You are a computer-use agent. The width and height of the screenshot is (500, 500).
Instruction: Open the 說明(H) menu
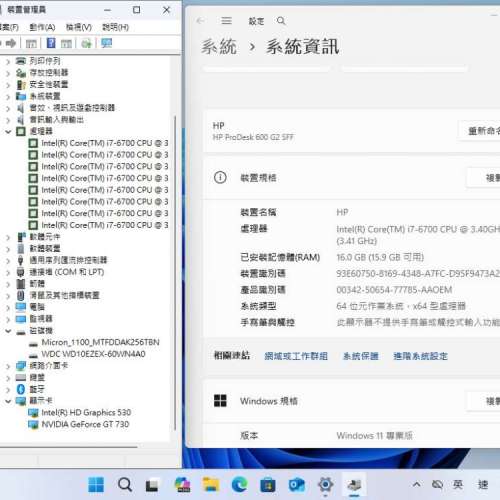click(x=115, y=27)
